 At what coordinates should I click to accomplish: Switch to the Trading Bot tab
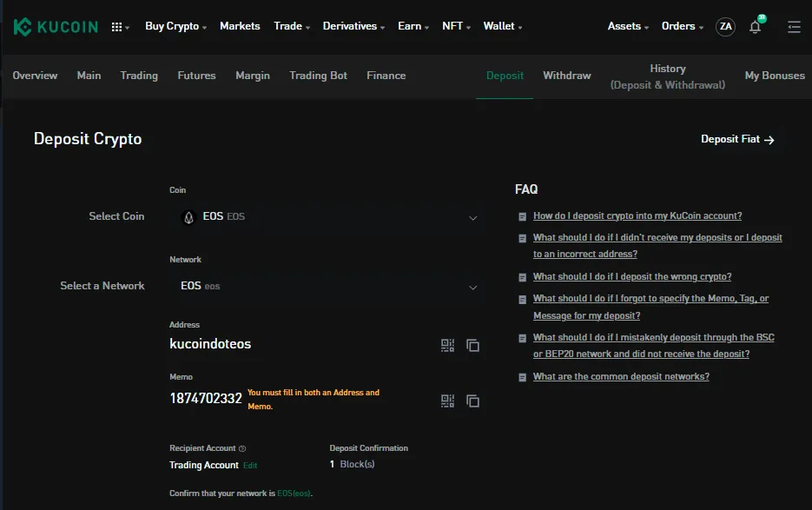click(x=318, y=76)
